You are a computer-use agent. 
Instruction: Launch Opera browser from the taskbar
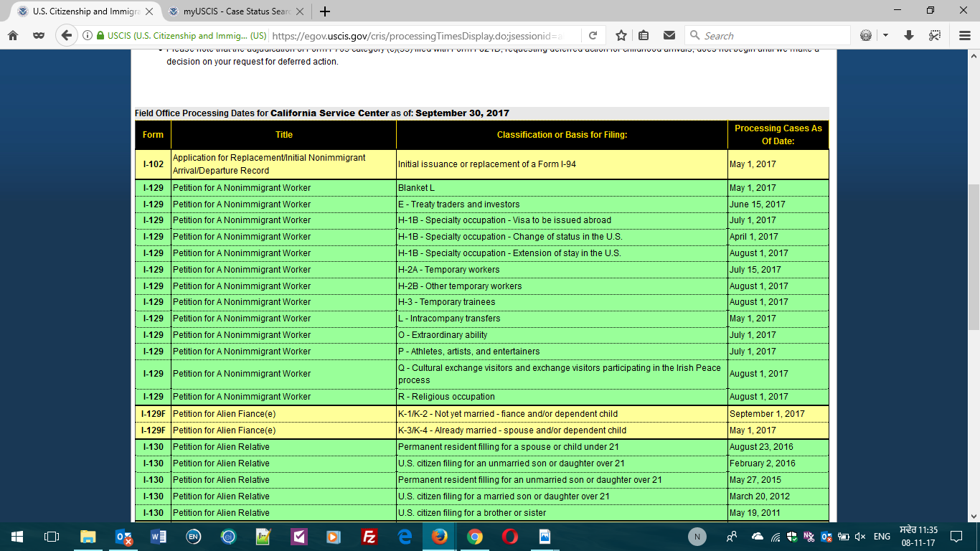point(510,537)
